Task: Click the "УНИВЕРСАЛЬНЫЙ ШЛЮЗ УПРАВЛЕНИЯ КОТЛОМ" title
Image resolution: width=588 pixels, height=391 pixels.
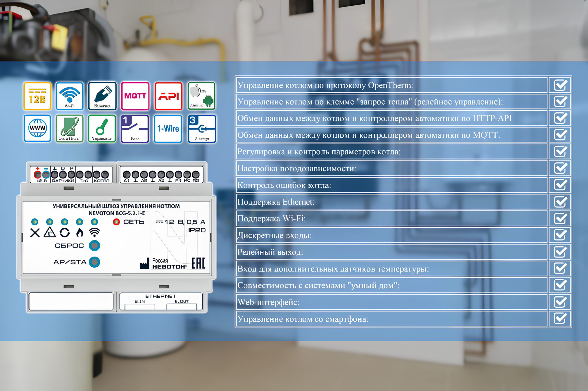Action: (x=116, y=206)
